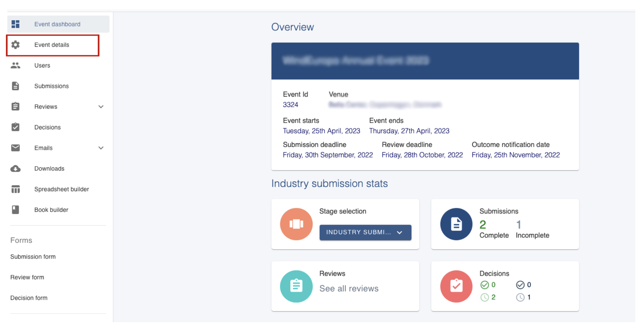Click the Event details gear icon
The width and height of the screenshot is (644, 333).
[x=15, y=44]
